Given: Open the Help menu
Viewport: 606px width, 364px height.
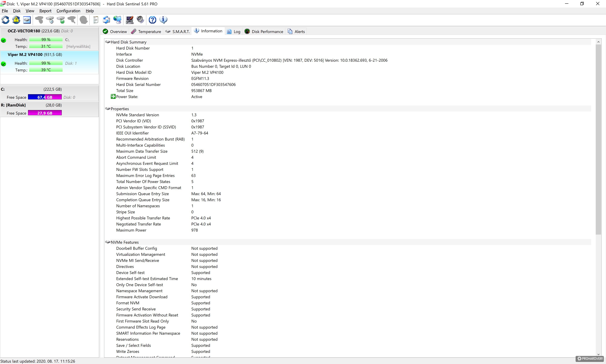Looking at the screenshot, I should point(90,11).
